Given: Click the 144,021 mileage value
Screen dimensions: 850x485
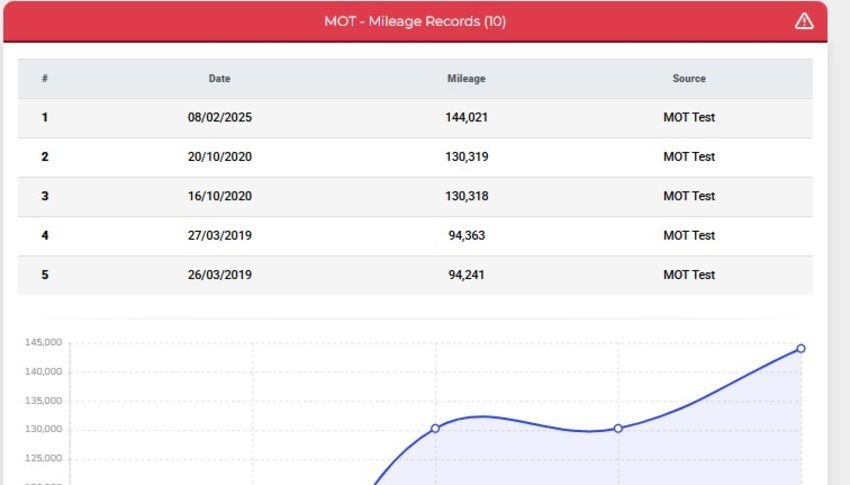Looking at the screenshot, I should click(x=466, y=118).
